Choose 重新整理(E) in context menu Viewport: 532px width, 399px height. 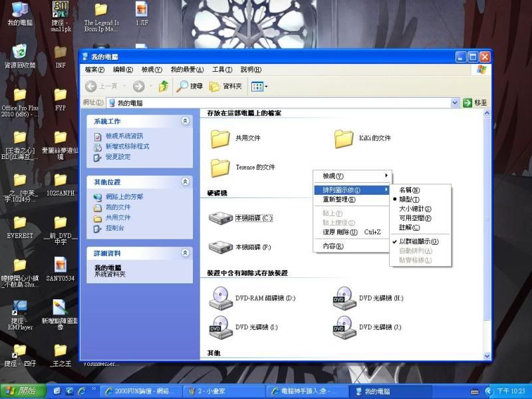coord(352,199)
